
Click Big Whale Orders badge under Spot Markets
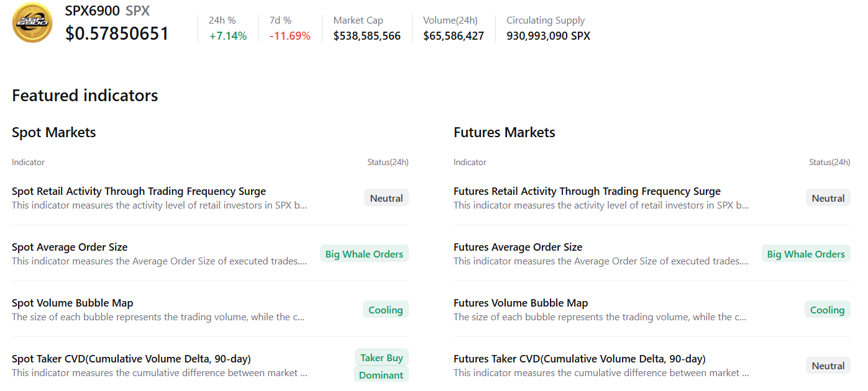click(364, 254)
